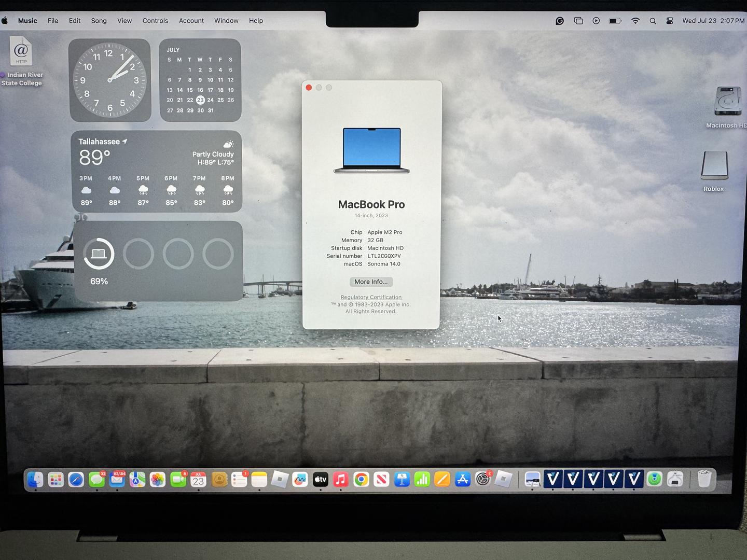Launch Google Chrome from Dock
747x560 pixels.
click(361, 480)
